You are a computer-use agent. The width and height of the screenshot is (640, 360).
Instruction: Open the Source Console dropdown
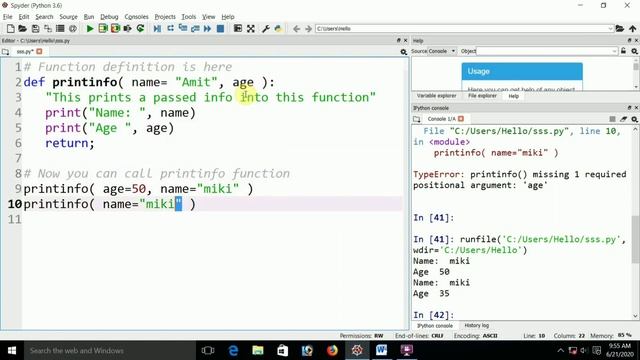(442, 51)
